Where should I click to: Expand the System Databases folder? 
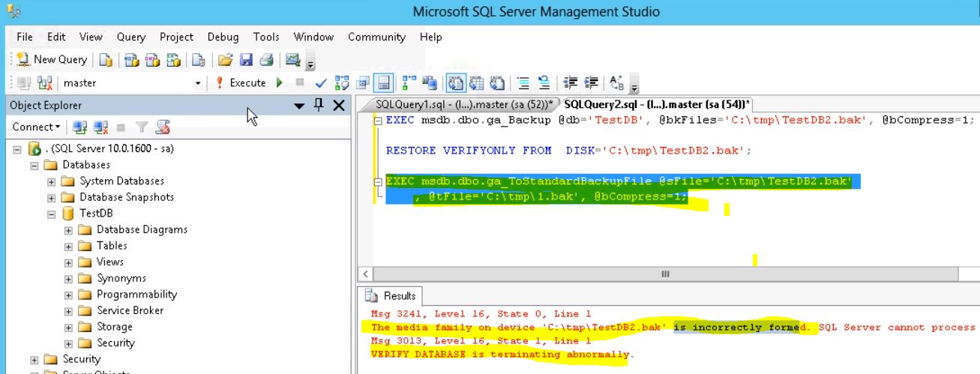click(x=51, y=181)
